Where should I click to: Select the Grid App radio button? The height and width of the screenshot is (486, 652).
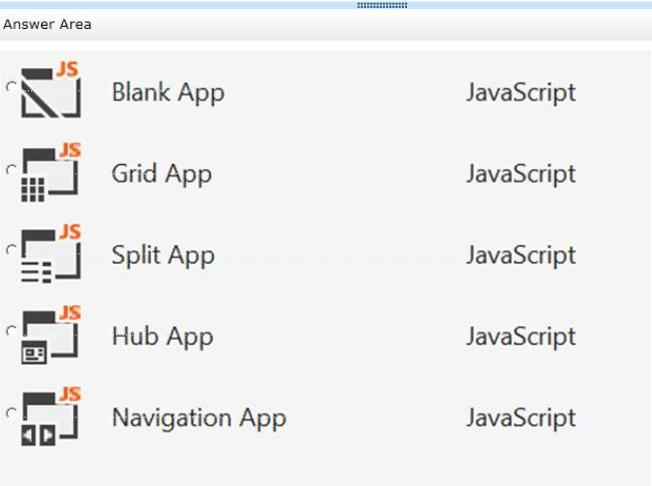11,170
